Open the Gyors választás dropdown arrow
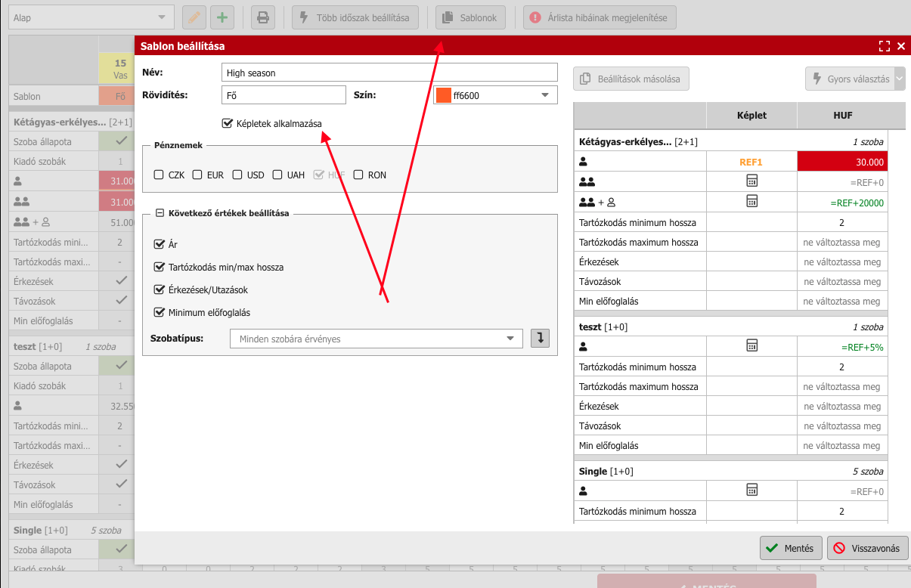Viewport: 911px width, 588px height. 899,79
